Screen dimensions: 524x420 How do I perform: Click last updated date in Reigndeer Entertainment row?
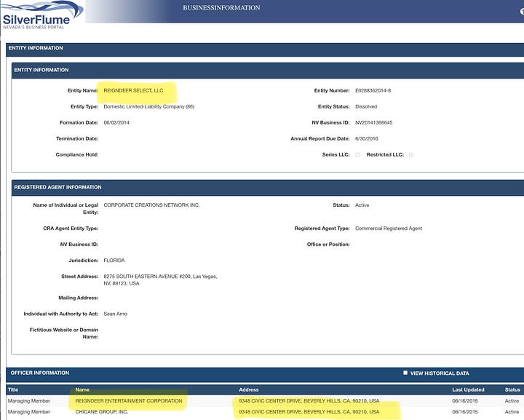465,400
